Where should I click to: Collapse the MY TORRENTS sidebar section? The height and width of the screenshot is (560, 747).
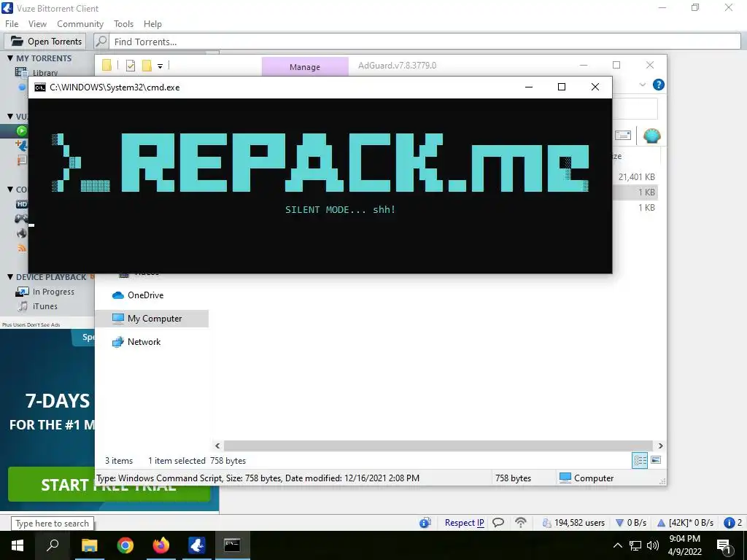click(10, 58)
